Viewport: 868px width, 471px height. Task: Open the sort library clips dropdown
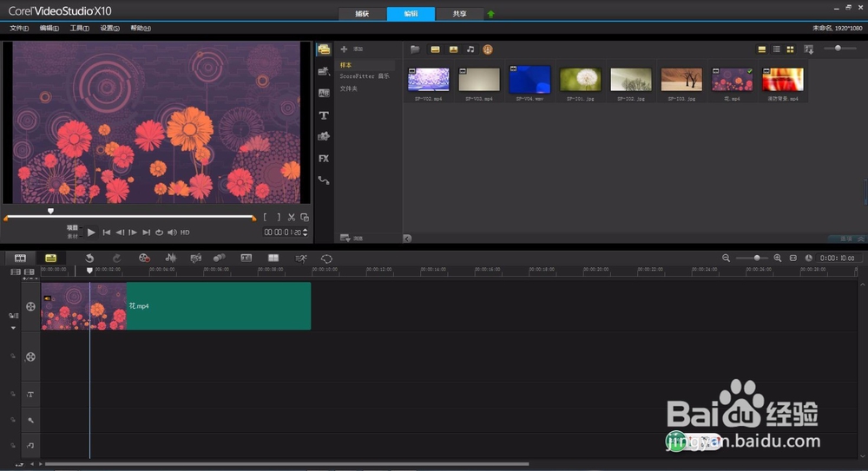(809, 49)
